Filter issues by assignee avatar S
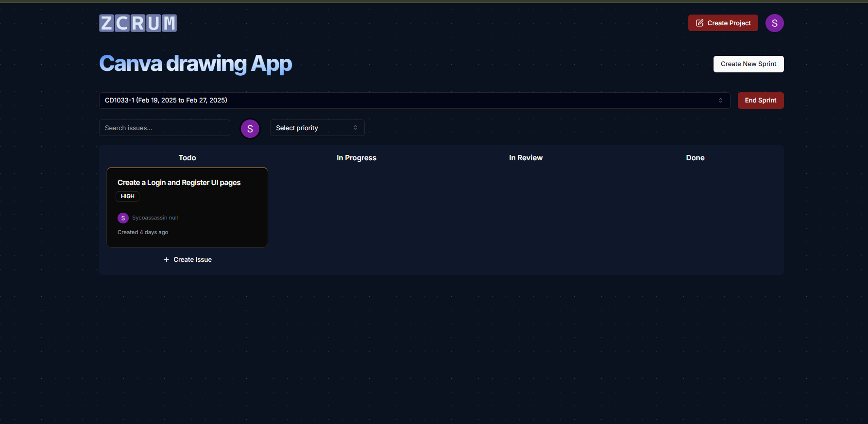 (x=250, y=129)
